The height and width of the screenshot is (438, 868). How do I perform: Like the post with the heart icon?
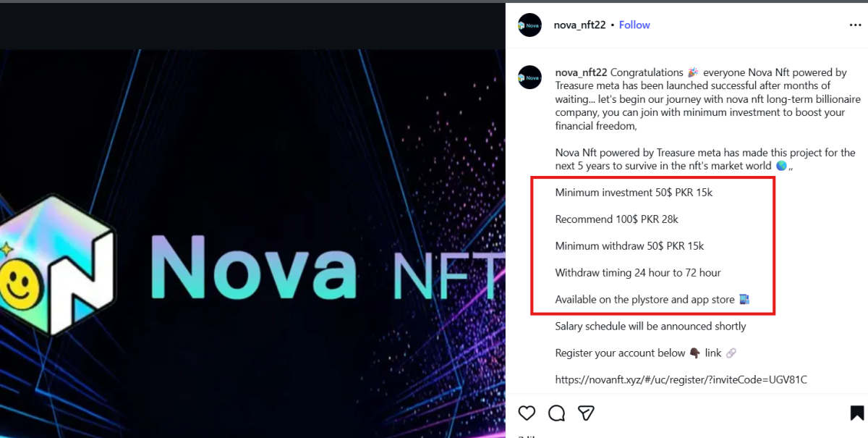coord(527,413)
